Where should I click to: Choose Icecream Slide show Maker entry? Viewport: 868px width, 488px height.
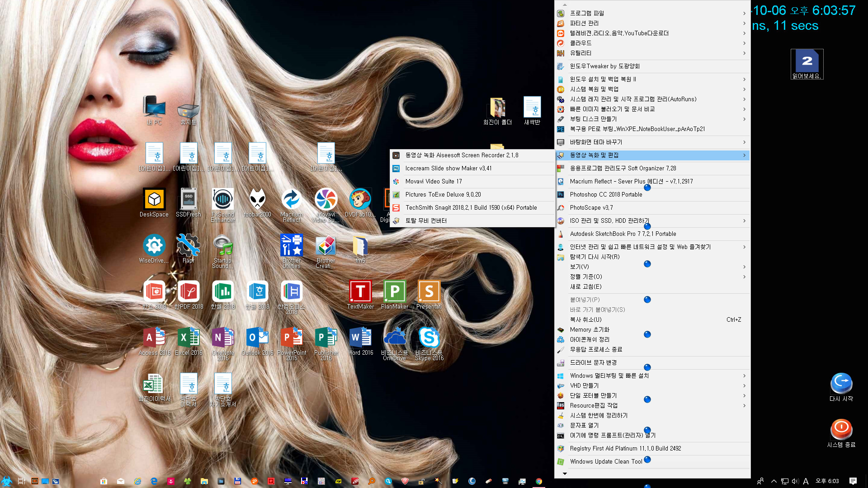click(472, 168)
